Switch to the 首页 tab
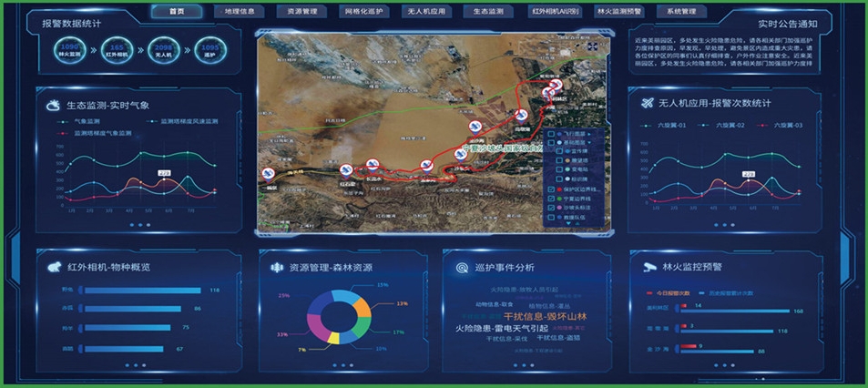 click(x=177, y=11)
